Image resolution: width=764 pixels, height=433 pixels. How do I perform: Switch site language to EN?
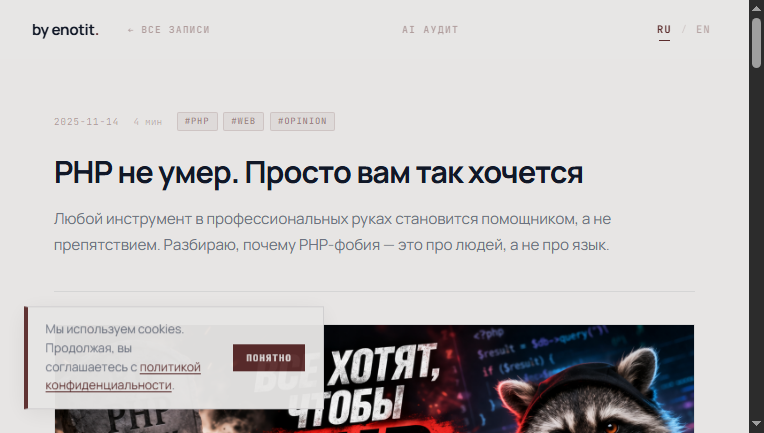click(703, 30)
